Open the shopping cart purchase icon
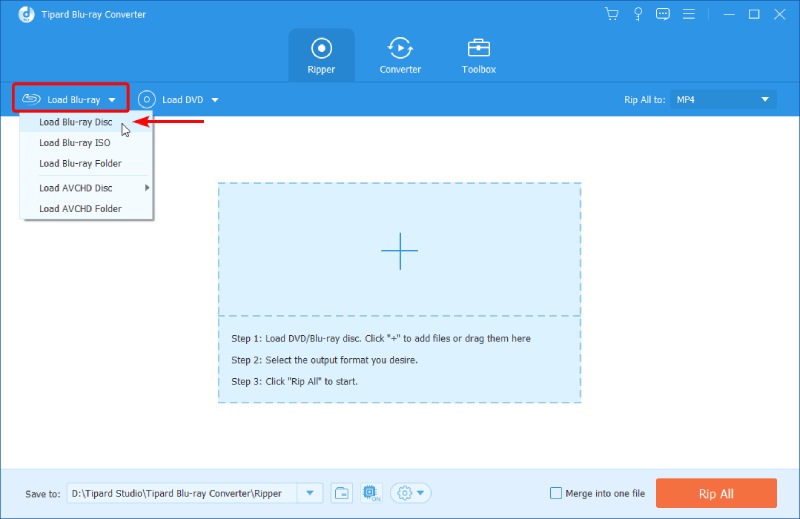The width and height of the screenshot is (800, 519). (x=611, y=14)
